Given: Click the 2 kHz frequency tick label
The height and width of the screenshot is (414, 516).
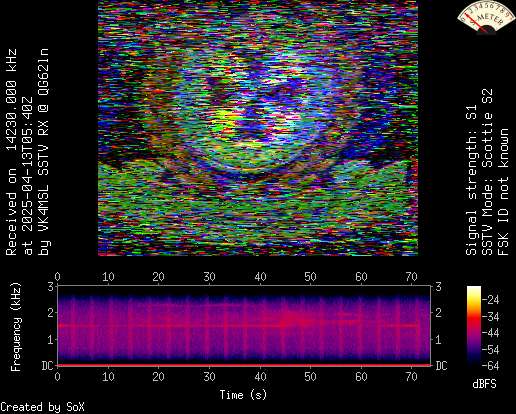Looking at the screenshot, I should tap(51, 313).
